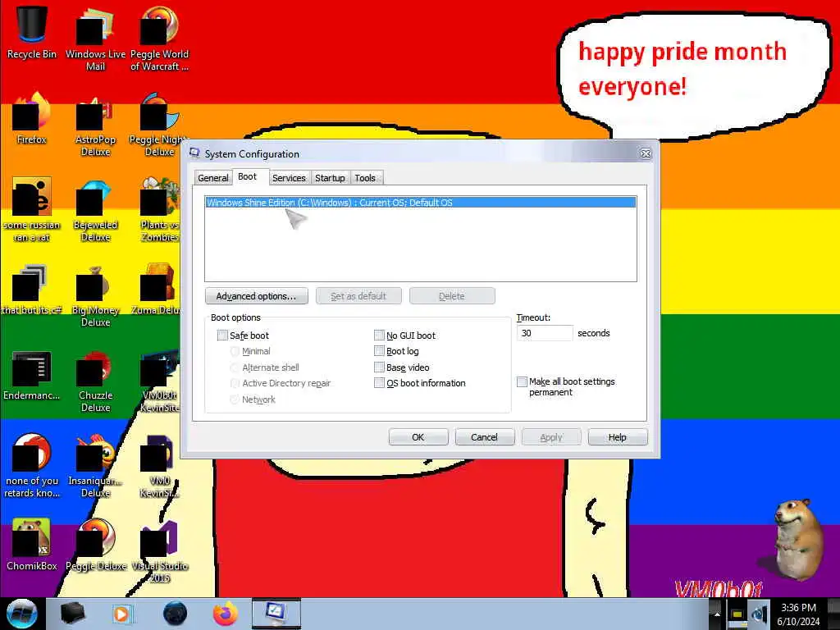Confirm with the OK button
Viewport: 840px width, 630px height.
point(418,437)
